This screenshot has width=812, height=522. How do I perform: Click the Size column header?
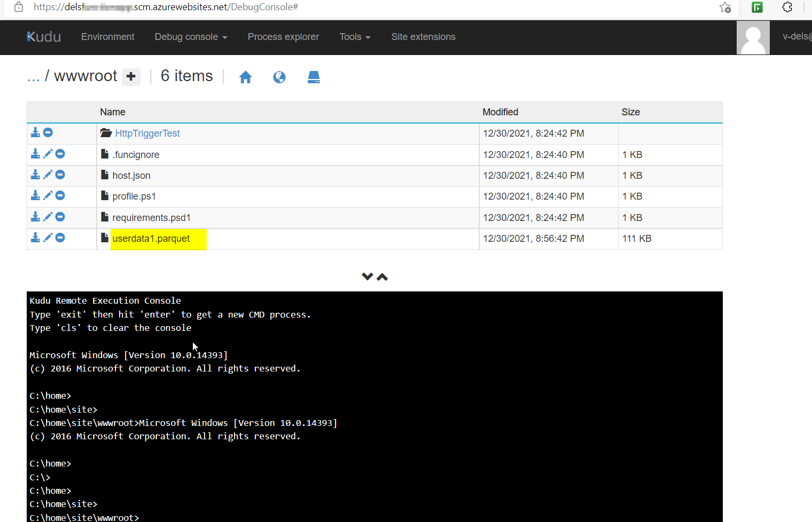pyautogui.click(x=631, y=112)
